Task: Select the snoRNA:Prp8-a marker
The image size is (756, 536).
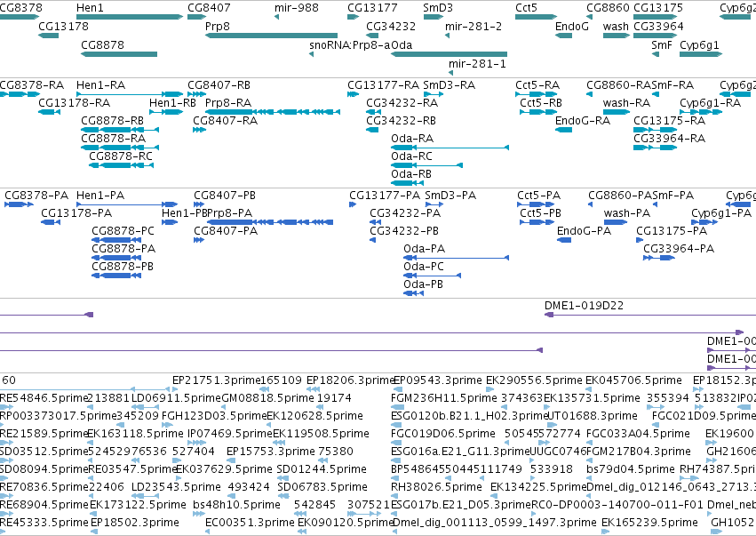Action: click(x=312, y=54)
